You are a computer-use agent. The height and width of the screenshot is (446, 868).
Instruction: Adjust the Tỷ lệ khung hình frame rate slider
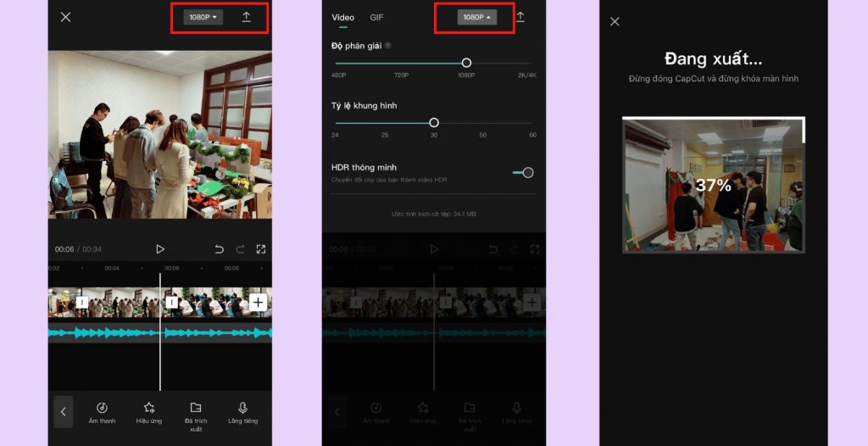click(x=434, y=122)
